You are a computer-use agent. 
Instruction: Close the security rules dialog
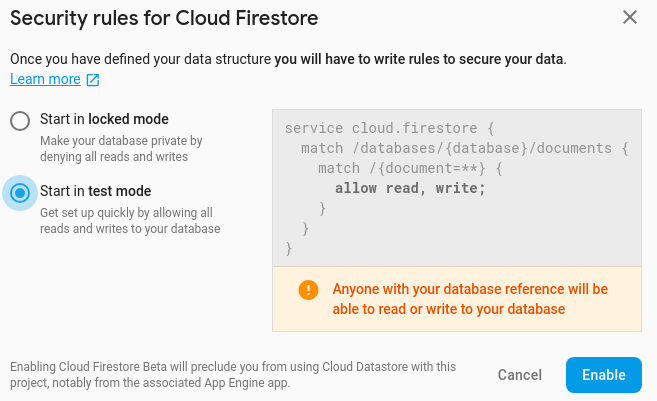pos(630,18)
